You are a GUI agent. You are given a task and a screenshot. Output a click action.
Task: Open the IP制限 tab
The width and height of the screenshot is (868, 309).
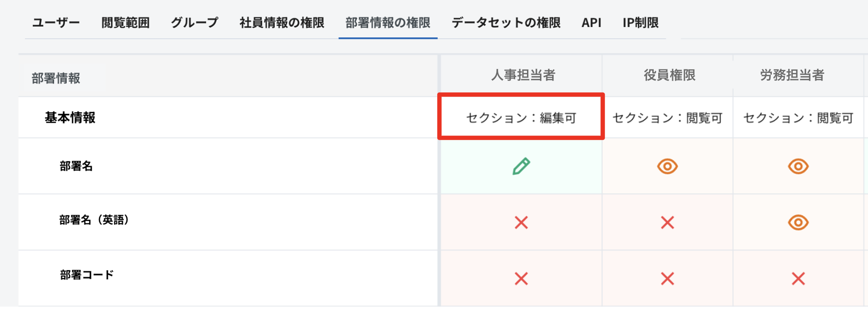tap(641, 23)
